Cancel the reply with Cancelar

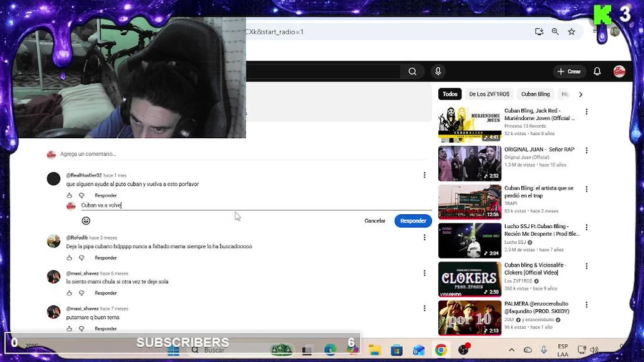coord(375,221)
